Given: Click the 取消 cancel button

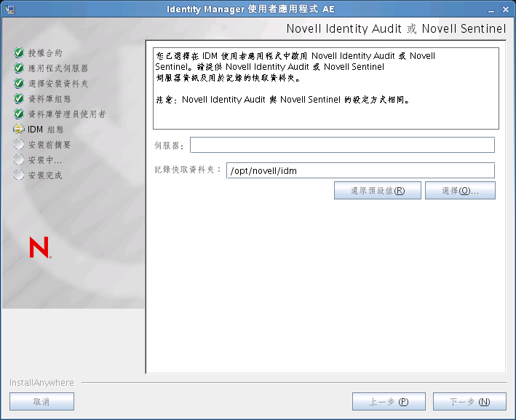Looking at the screenshot, I should 41,402.
